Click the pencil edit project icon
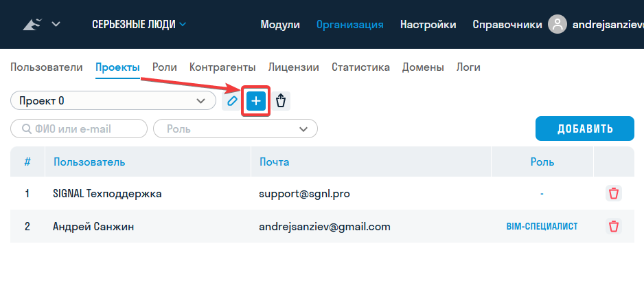644x299 pixels. tap(232, 101)
